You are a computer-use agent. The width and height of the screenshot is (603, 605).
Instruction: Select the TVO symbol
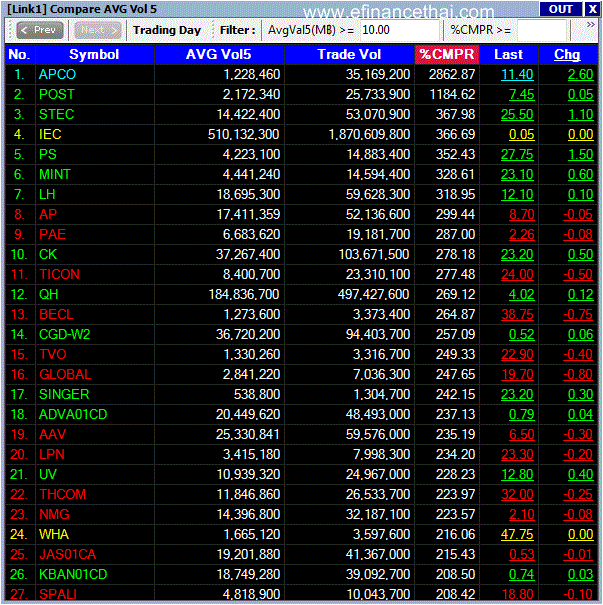coord(53,354)
